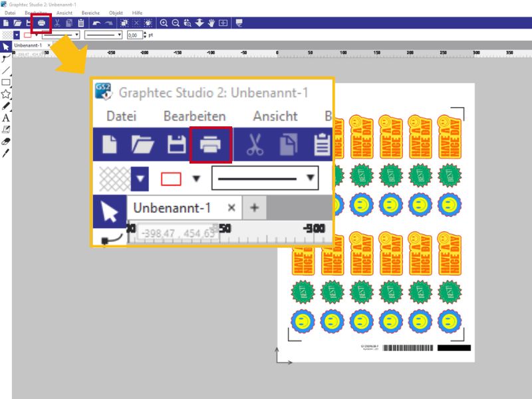
Task: Open the Hilfe menu
Action: coord(137,13)
